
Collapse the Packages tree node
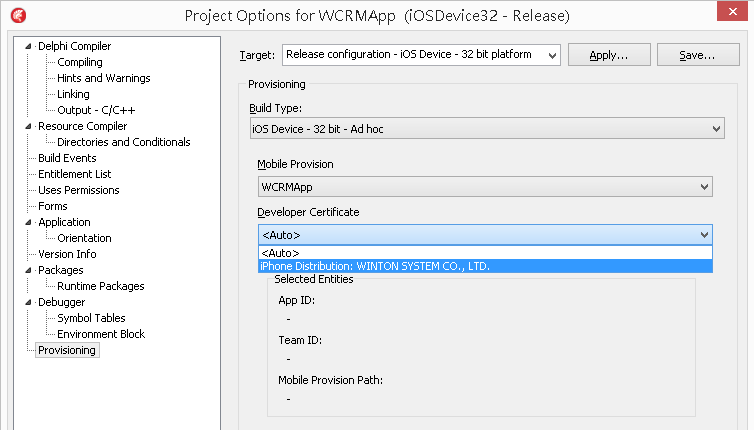28,270
